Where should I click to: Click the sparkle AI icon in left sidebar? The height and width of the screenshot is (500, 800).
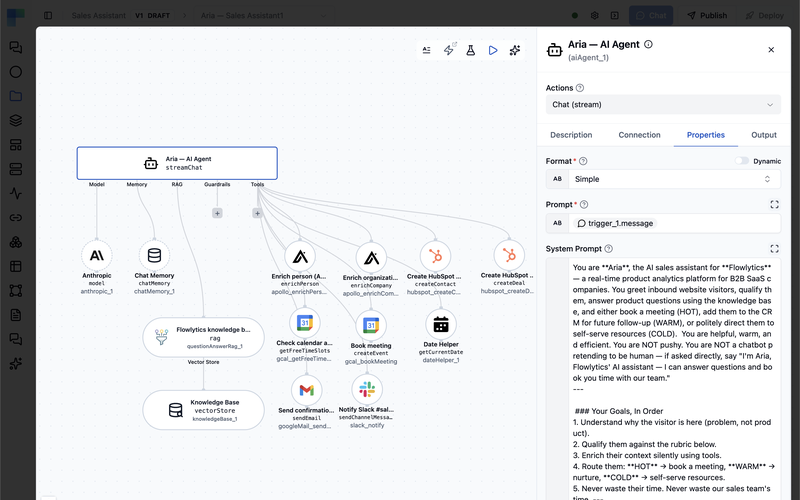16,364
